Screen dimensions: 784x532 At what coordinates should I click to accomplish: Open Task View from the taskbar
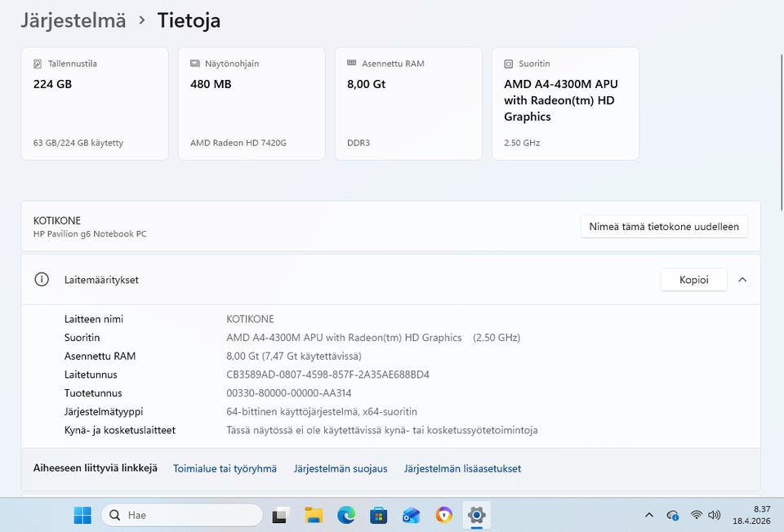tap(281, 515)
